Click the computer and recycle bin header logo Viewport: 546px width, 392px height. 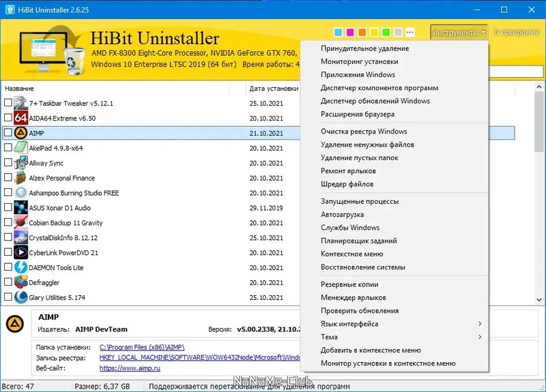pyautogui.click(x=52, y=50)
